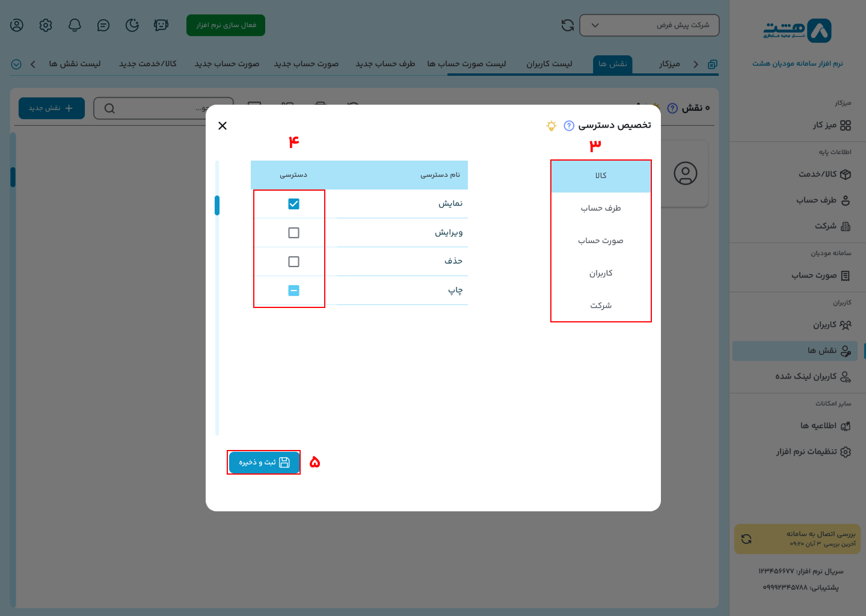The height and width of the screenshot is (616, 866).
Task: Enable the ویرایش access checkbox
Action: pyautogui.click(x=293, y=232)
